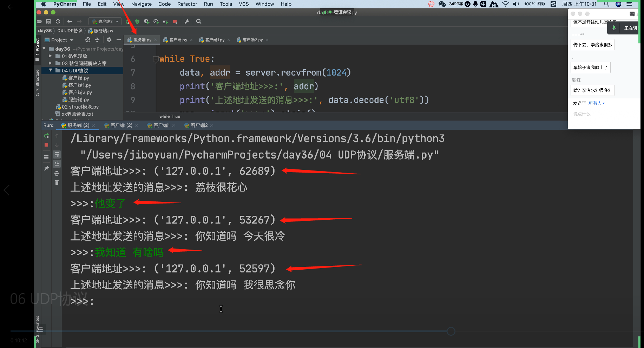Screen dimensions: 644x348
Task: Hide the Project panel with the minus icon
Action: tap(119, 40)
